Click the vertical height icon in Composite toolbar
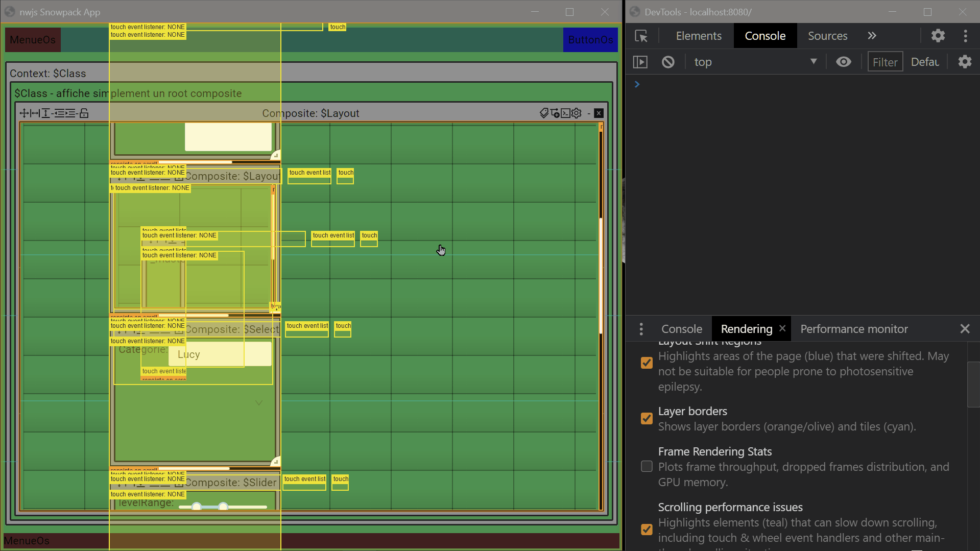 point(45,113)
